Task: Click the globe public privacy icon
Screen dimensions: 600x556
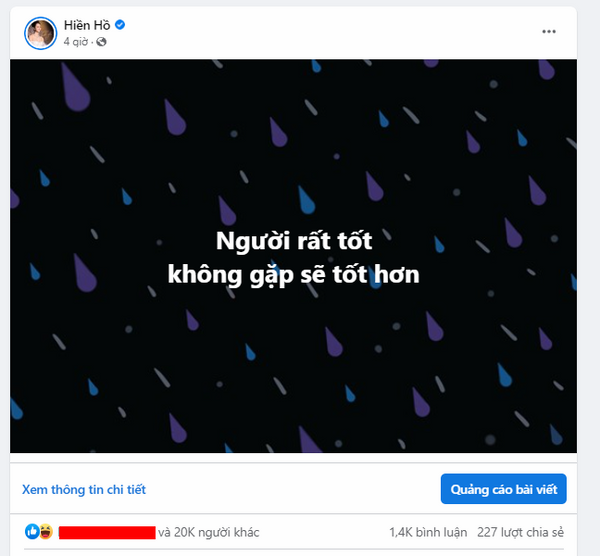Action: 101,42
